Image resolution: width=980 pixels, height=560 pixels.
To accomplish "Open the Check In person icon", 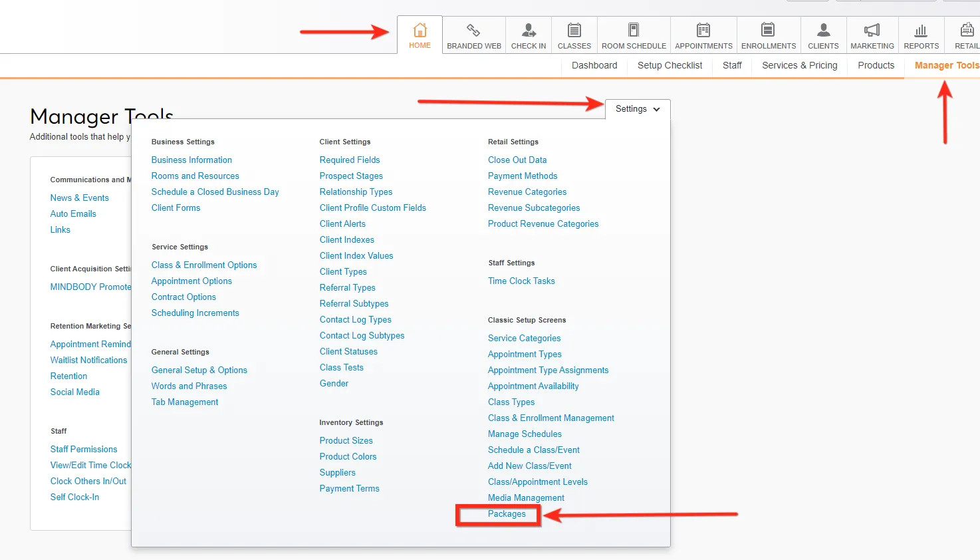I will tap(529, 30).
